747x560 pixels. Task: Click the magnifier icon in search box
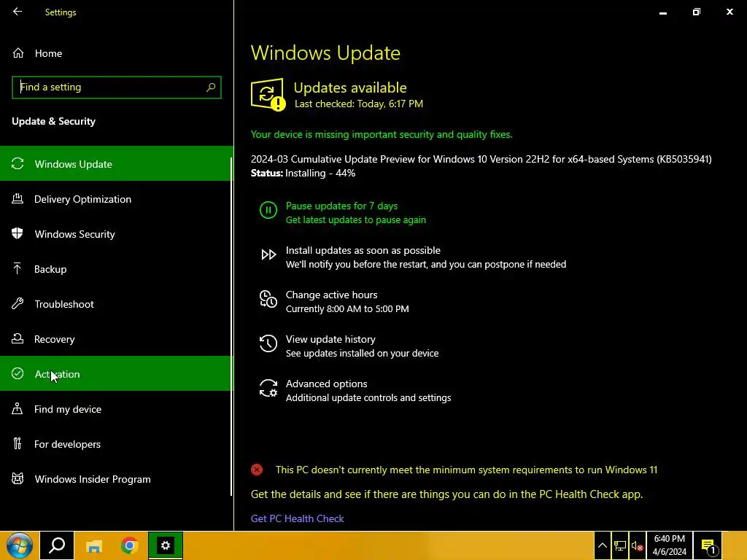(x=211, y=87)
